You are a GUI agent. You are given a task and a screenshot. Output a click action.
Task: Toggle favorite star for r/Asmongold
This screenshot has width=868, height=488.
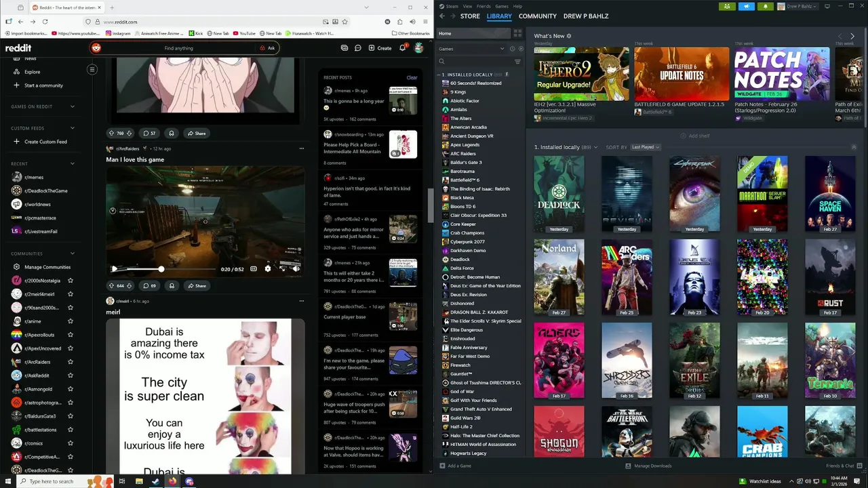point(71,389)
